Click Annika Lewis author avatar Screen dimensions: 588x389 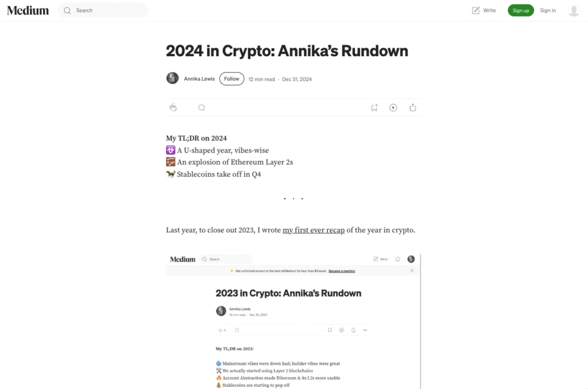coord(172,79)
